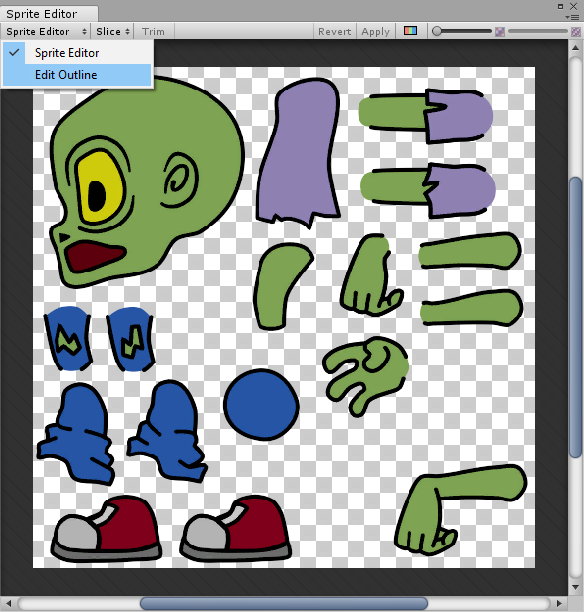Select the bent green arm with fist sprite
Image resolution: width=584 pixels, height=612 pixels.
[461, 509]
